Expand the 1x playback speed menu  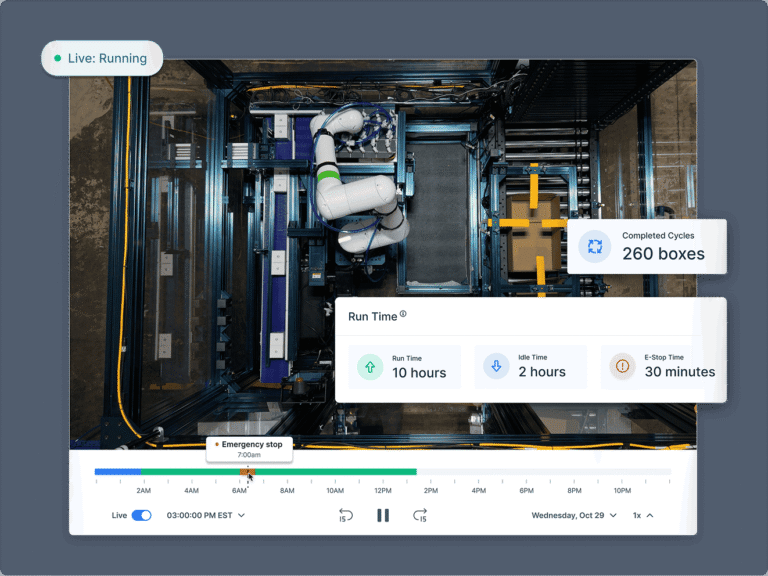click(643, 515)
